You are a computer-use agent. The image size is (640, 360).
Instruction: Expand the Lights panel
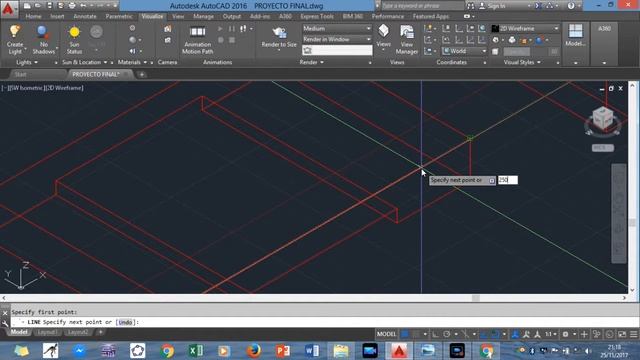pyautogui.click(x=27, y=62)
